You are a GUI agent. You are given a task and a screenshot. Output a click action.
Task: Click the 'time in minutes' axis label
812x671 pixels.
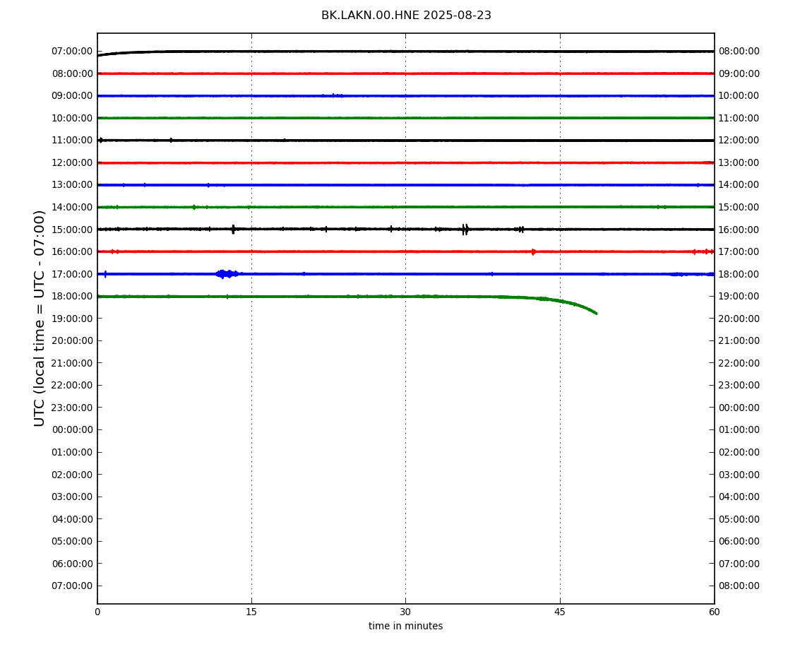pos(405,626)
